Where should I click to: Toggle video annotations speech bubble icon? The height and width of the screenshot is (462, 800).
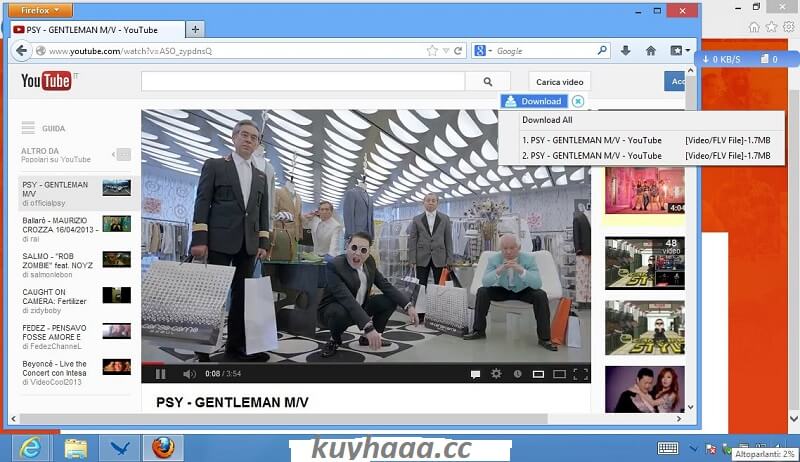(476, 374)
